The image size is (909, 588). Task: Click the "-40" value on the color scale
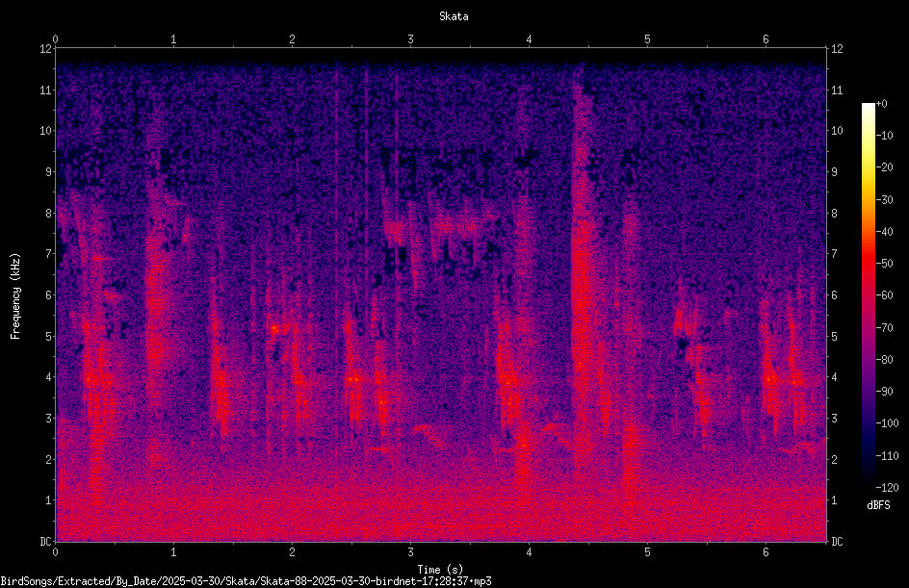click(x=884, y=232)
